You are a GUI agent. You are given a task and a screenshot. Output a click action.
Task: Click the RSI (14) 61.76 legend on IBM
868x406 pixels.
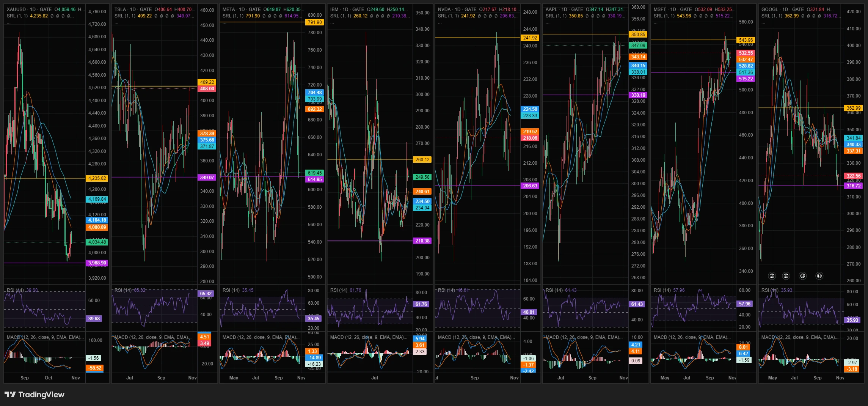coord(345,290)
